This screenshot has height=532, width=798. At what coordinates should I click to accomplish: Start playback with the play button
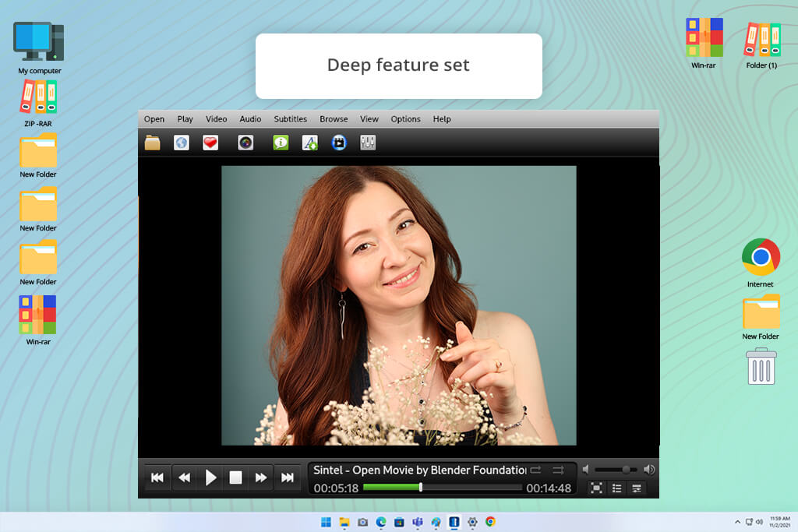pos(210,477)
